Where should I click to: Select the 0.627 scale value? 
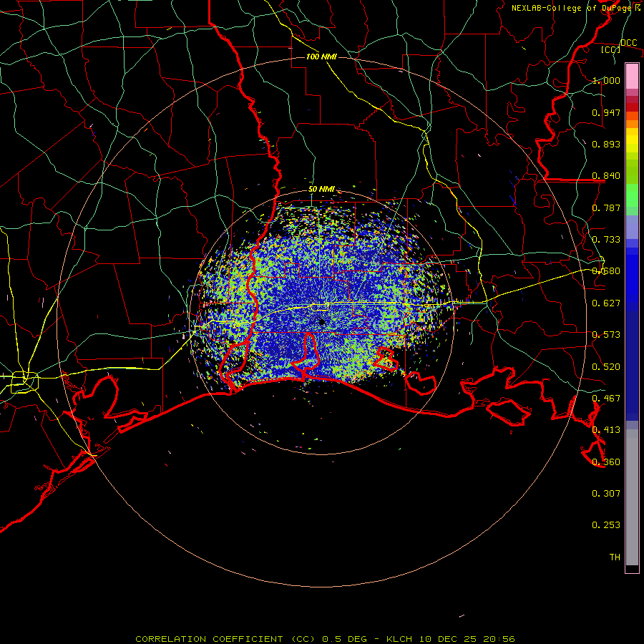coord(606,303)
